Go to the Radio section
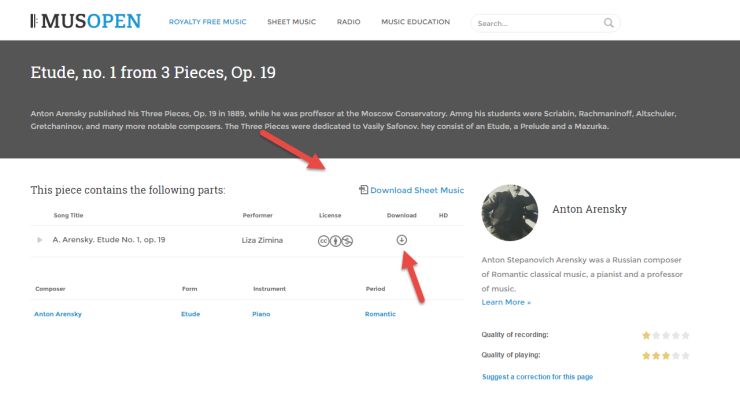Viewport: 740px width, 403px height. pyautogui.click(x=348, y=22)
